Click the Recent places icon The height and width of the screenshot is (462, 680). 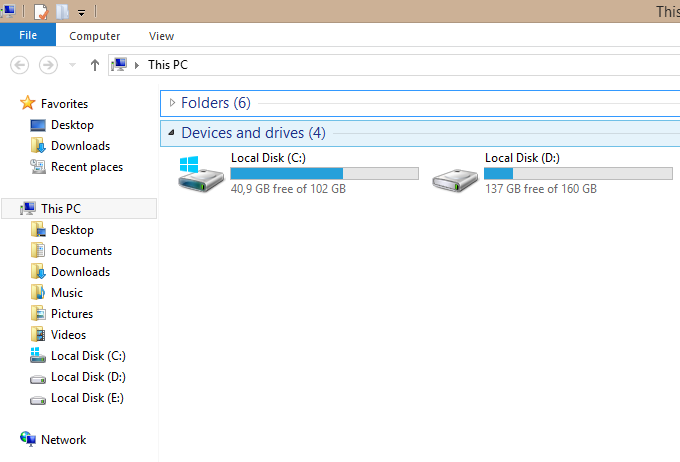(x=38, y=167)
